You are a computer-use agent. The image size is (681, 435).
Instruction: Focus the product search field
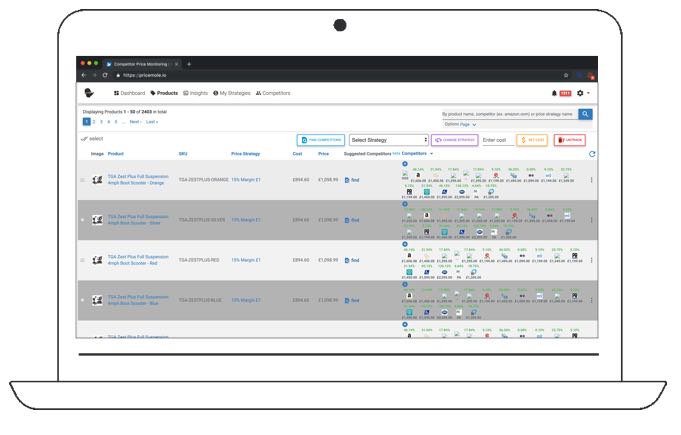(509, 114)
